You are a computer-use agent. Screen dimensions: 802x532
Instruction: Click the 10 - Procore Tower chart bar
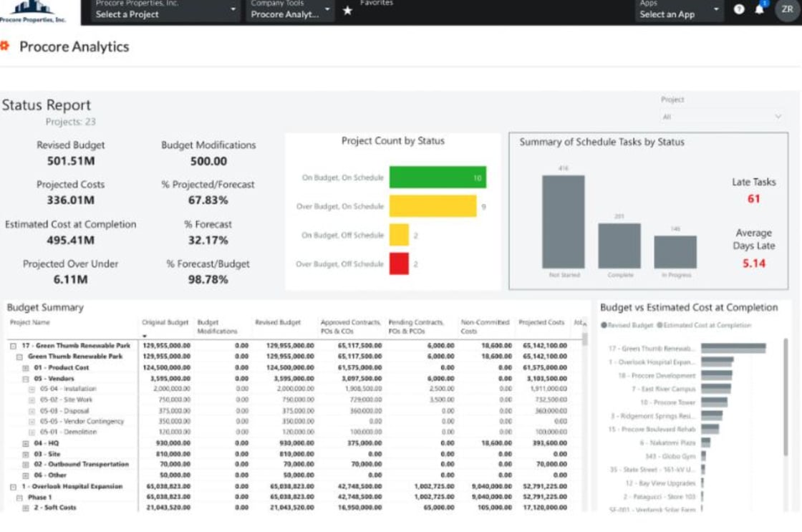(714, 402)
